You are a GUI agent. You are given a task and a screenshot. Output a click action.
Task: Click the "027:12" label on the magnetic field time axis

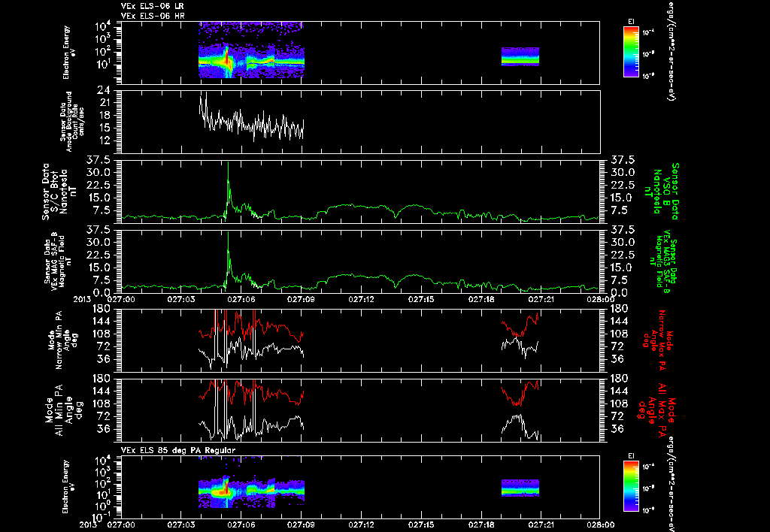tap(362, 299)
